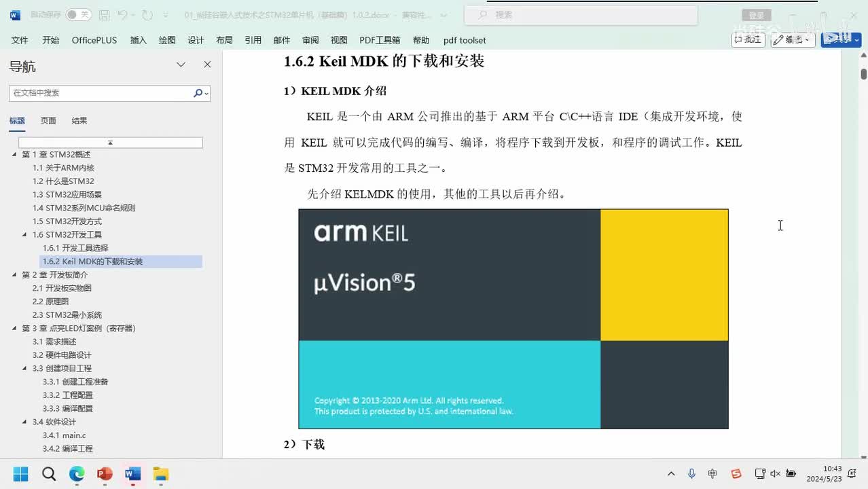Screen dimensions: 868x489
Task: Click the Keil µVision5 splash image
Action: click(x=513, y=319)
